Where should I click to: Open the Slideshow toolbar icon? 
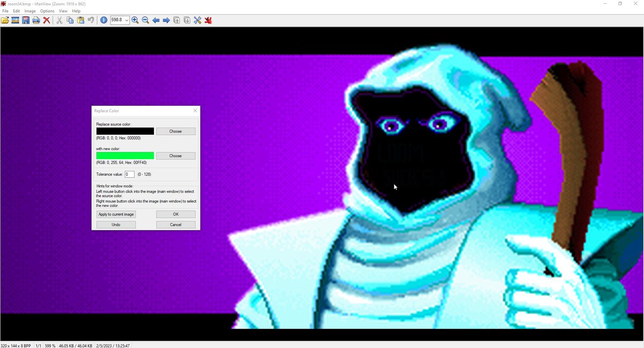(16, 20)
